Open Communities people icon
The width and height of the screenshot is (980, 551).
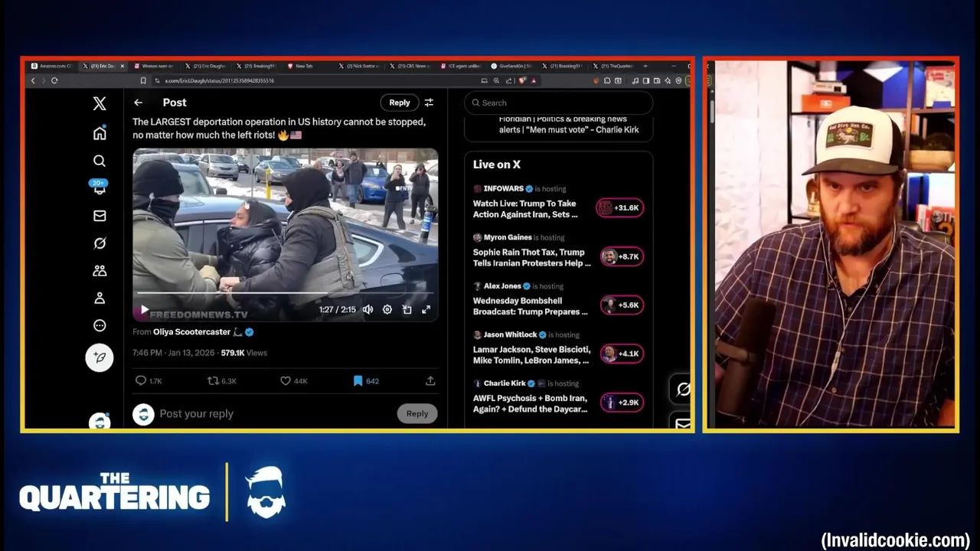tap(100, 271)
